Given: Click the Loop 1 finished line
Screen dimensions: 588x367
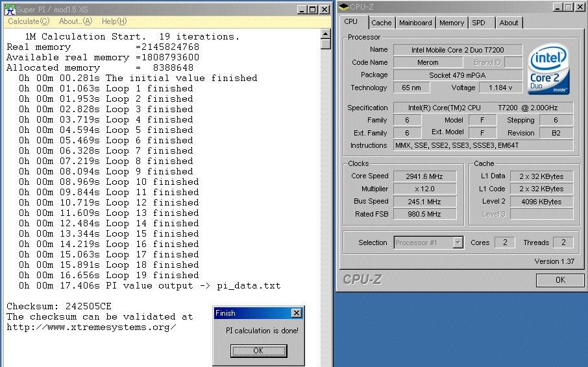Looking at the screenshot, I should [x=106, y=89].
